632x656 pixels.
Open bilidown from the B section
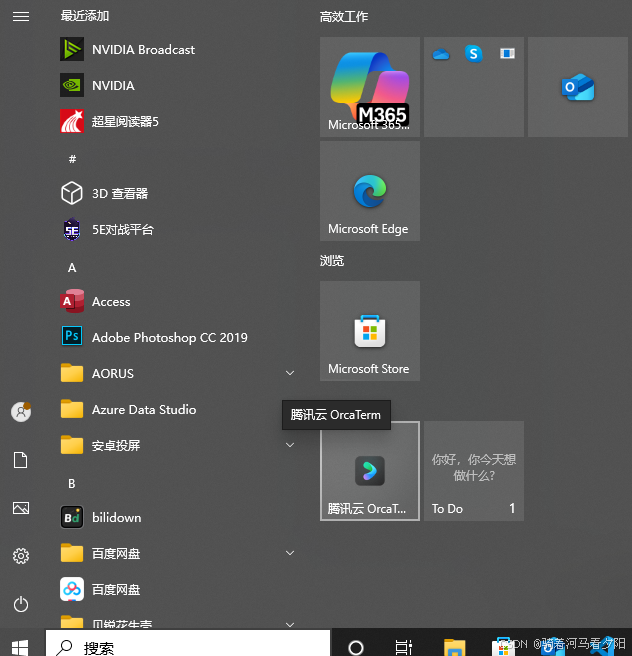coord(178,518)
